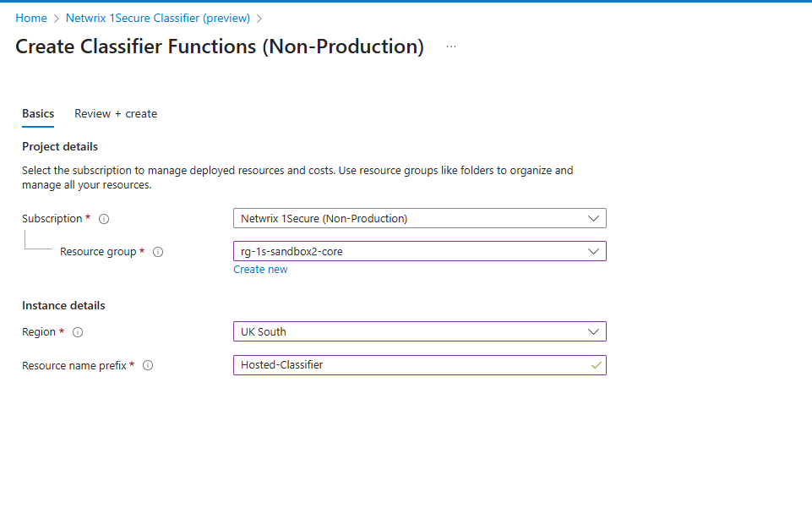Click breadcrumb chevron right after Home

coord(57,19)
